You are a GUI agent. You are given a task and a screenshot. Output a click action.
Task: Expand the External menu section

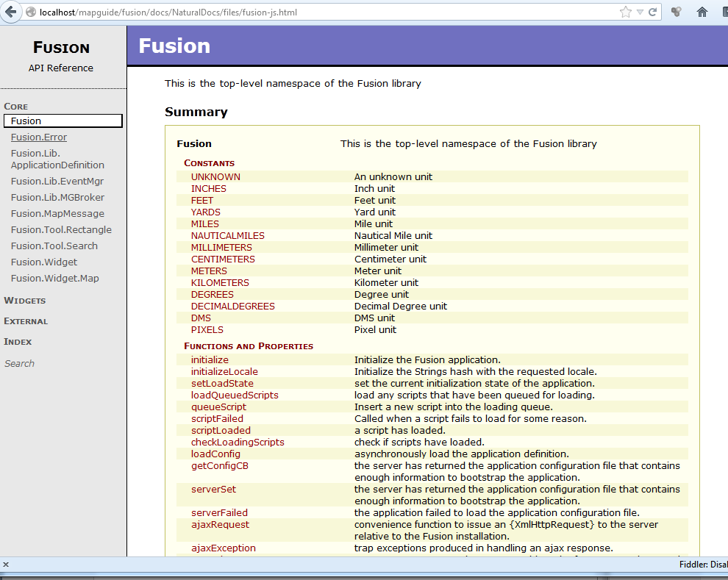pyautogui.click(x=26, y=321)
